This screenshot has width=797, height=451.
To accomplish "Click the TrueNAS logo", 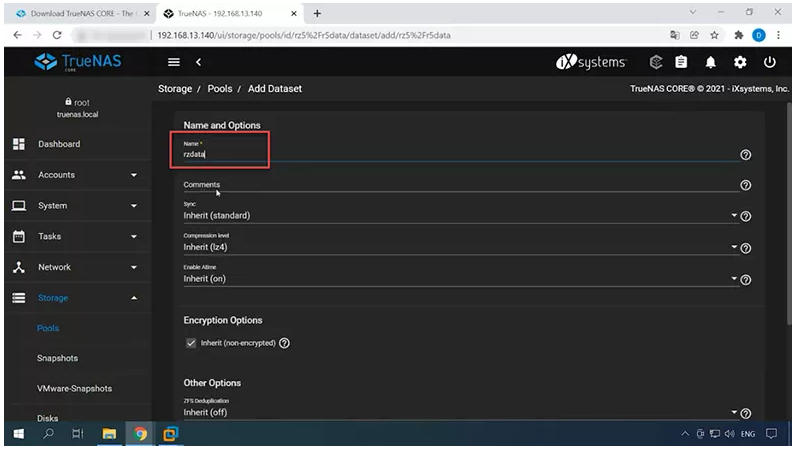I will pyautogui.click(x=78, y=62).
